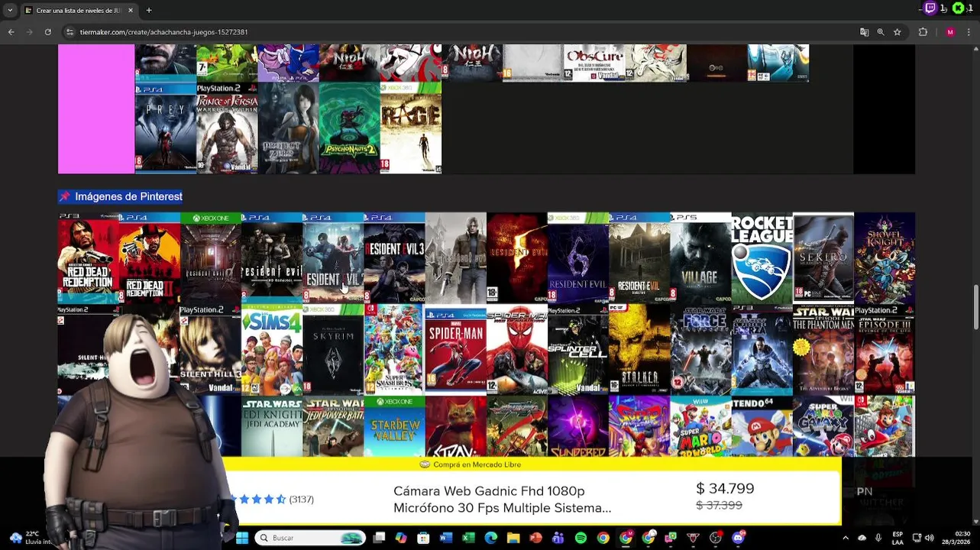Viewport: 980px width, 550px height.
Task: Click the translate page icon
Action: tap(864, 32)
